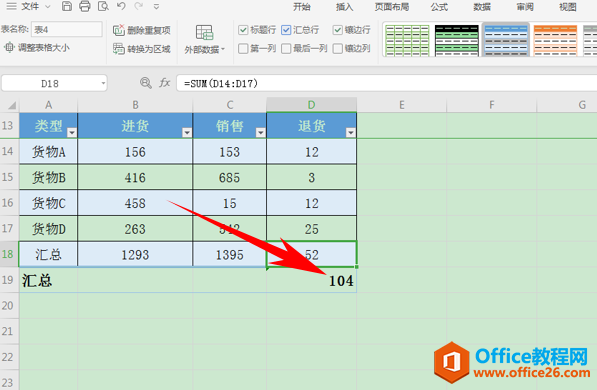Switch to the 页面布局 tab
This screenshot has height=390, width=597.
(x=392, y=7)
